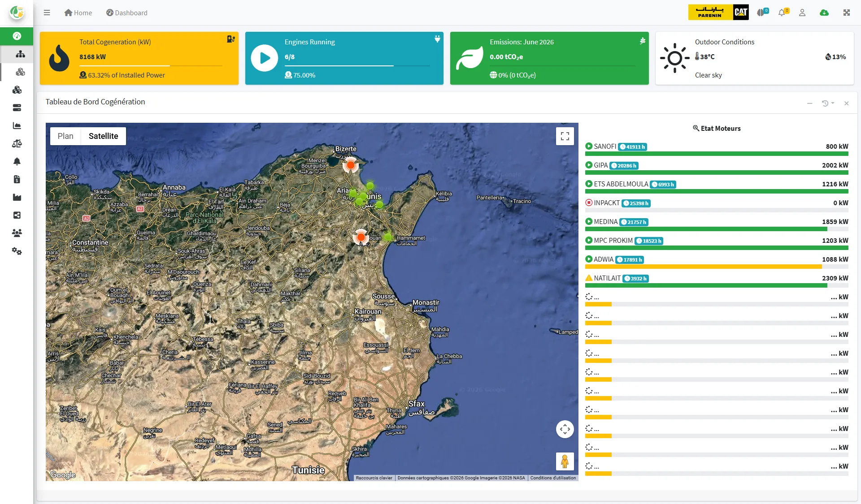Open the balance scale sidebar icon

(17, 143)
